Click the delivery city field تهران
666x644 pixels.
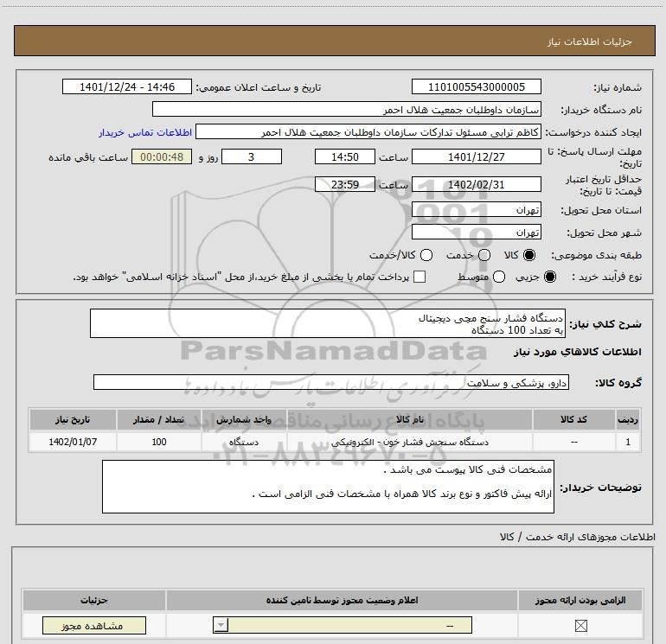coord(476,232)
